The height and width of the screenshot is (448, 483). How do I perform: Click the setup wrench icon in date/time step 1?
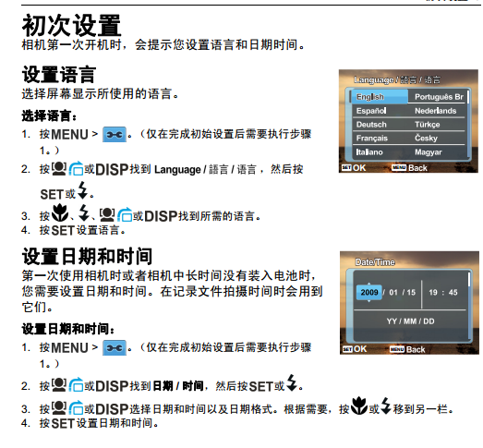115,348
